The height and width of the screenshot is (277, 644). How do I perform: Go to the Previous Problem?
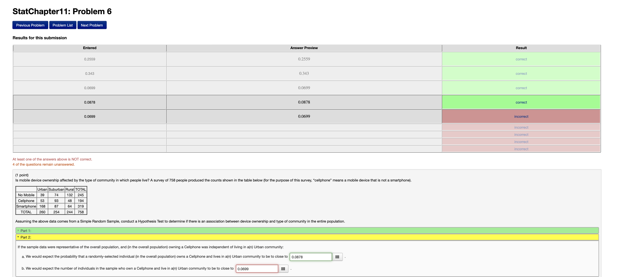tap(30, 25)
